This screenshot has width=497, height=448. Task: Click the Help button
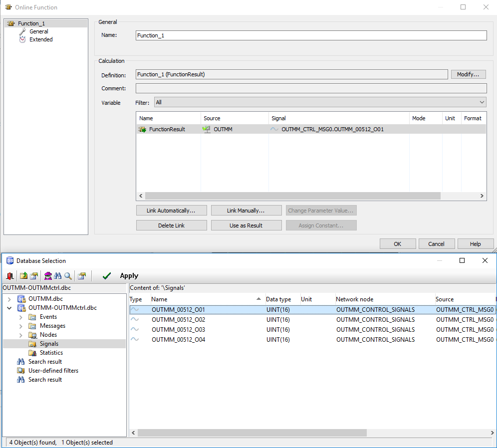(x=476, y=243)
